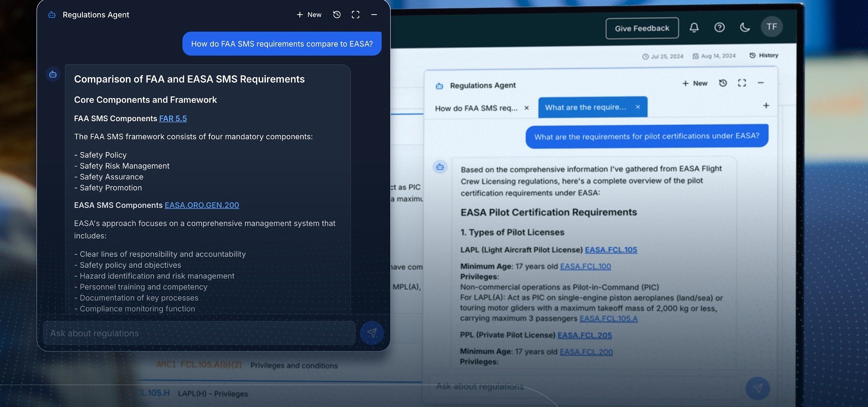
Task: Click the user question about FAA SMS vs EASA
Action: [282, 44]
